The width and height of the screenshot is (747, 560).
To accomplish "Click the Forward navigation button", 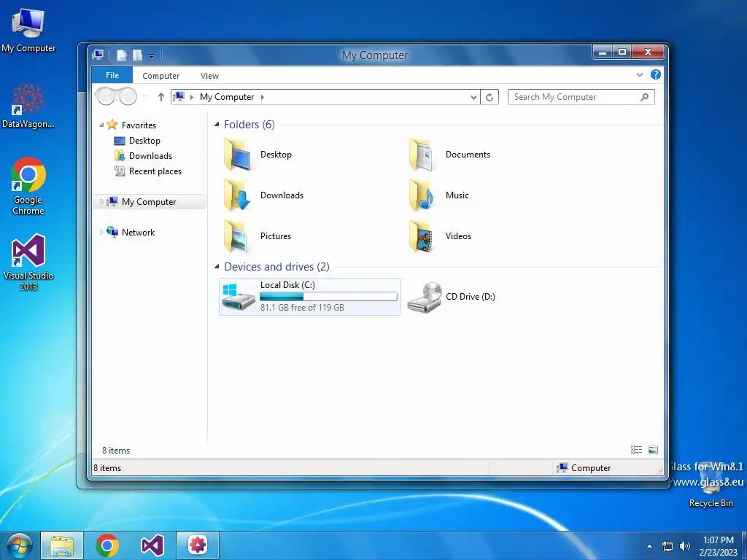I will click(x=128, y=97).
